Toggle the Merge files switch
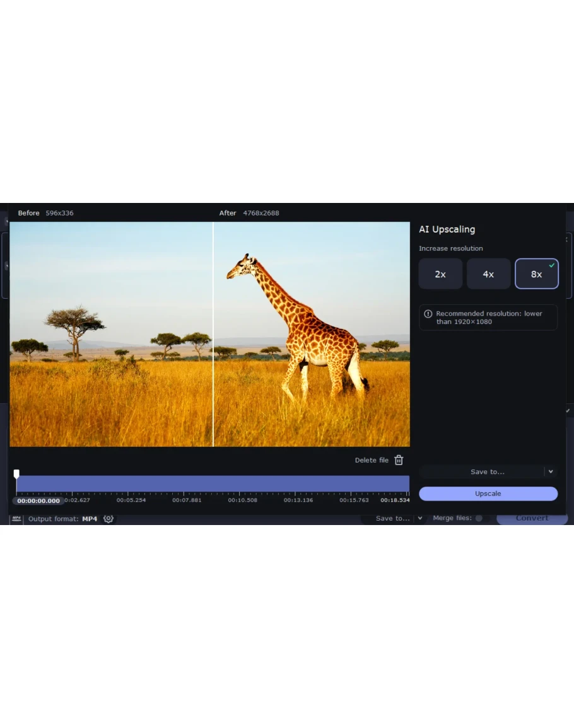 click(479, 518)
